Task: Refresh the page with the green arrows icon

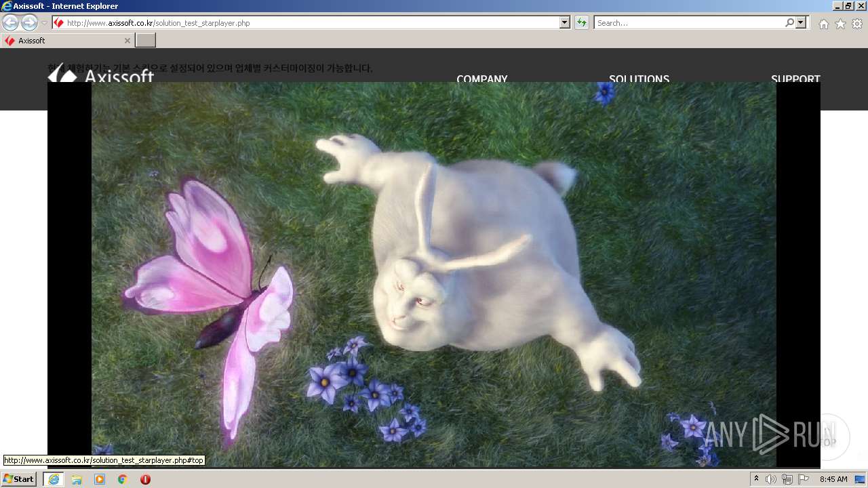Action: point(581,23)
